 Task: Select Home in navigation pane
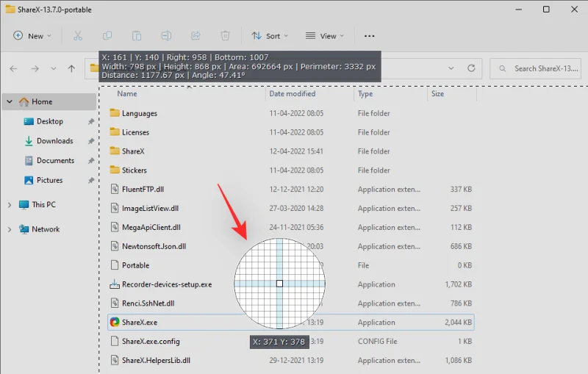coord(49,101)
